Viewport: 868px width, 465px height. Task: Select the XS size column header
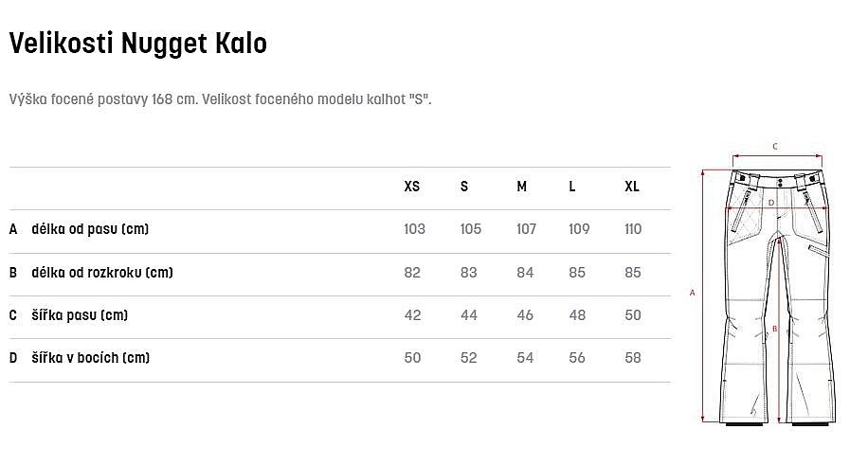412,187
